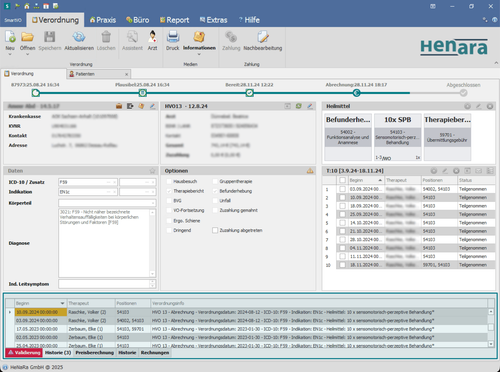Toggle the Gruppentherapie checkbox
The image size is (500, 372).
pos(215,181)
